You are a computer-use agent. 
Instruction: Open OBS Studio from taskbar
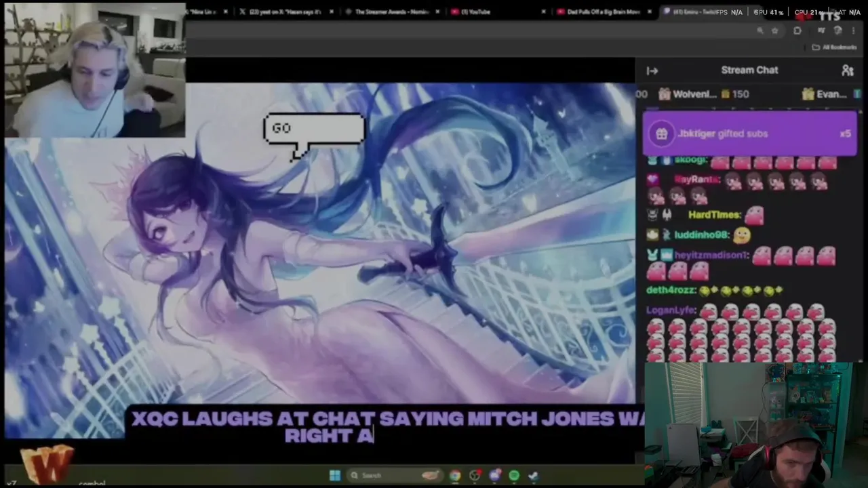pos(475,475)
